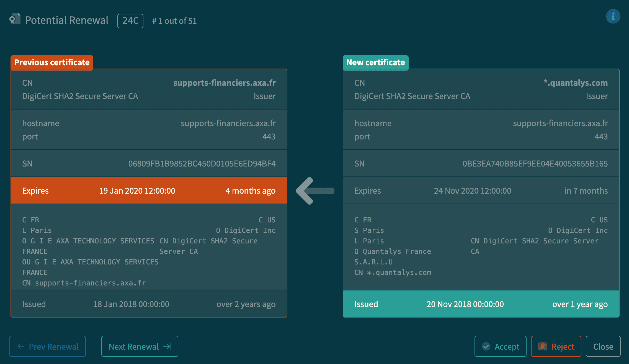Click the back-arrow icon in Prev Renewal button
The height and width of the screenshot is (364, 629).
(20, 346)
